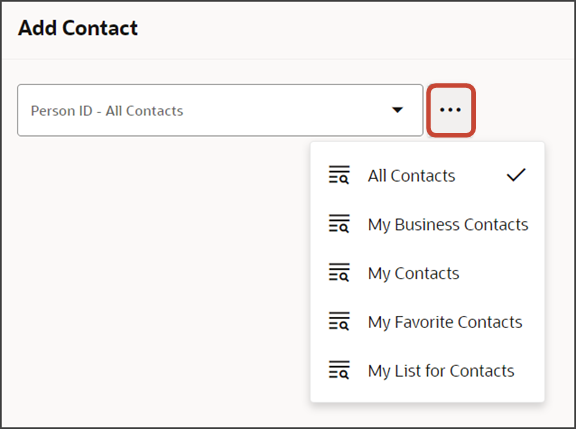Click the search-list icon beside All Contacts

(x=339, y=175)
